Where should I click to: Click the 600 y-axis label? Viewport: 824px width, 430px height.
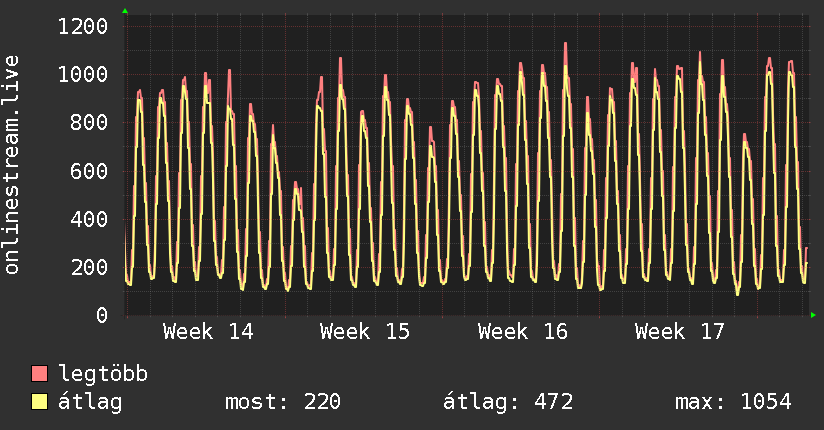point(89,171)
